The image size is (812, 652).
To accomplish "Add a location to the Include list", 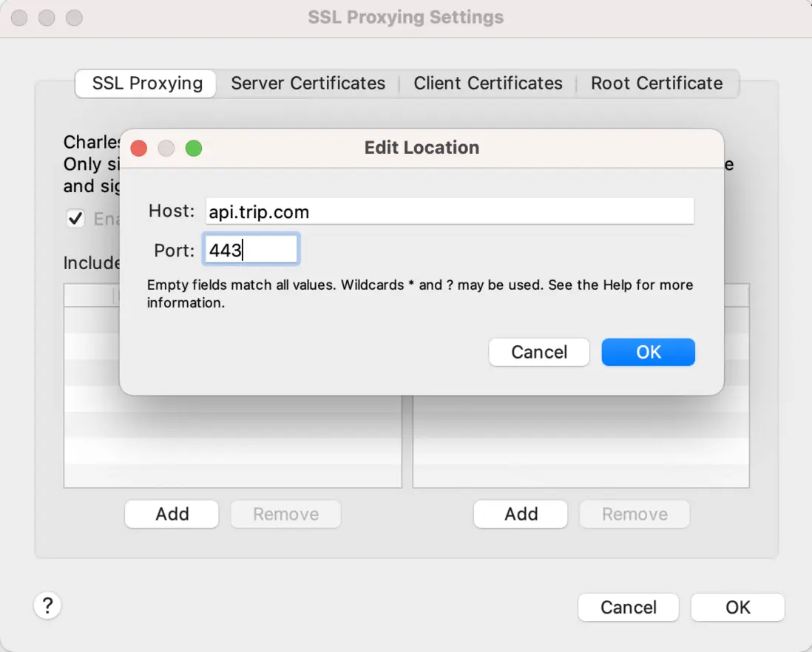I will coord(172,514).
